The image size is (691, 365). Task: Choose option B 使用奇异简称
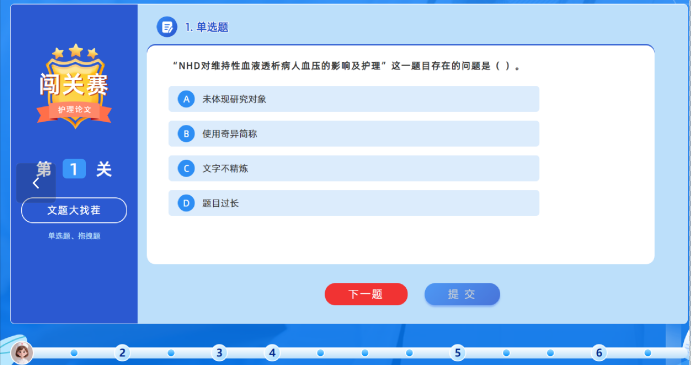click(353, 134)
